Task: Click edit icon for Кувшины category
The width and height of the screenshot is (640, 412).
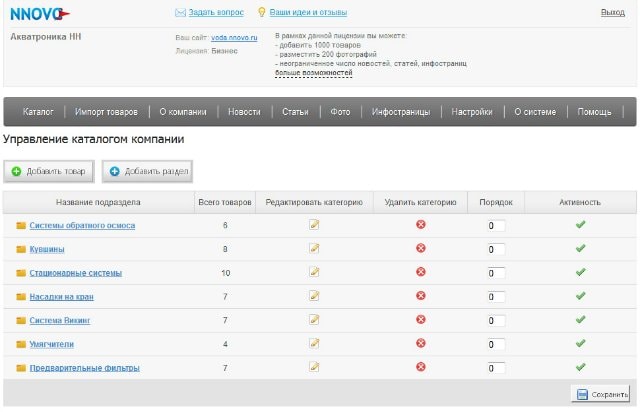Action: [314, 248]
